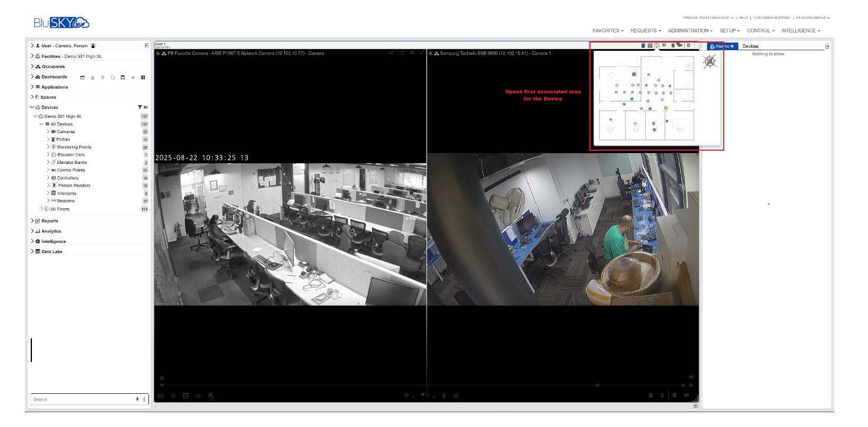Image resolution: width=868 pixels, height=427 pixels.
Task: Click the BluSKY logo
Action: [x=61, y=22]
